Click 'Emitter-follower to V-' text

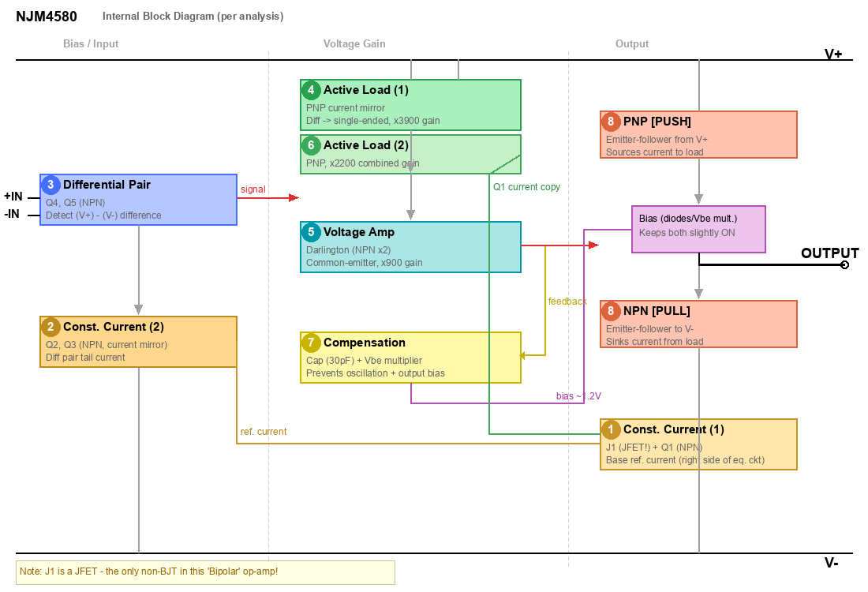point(650,329)
